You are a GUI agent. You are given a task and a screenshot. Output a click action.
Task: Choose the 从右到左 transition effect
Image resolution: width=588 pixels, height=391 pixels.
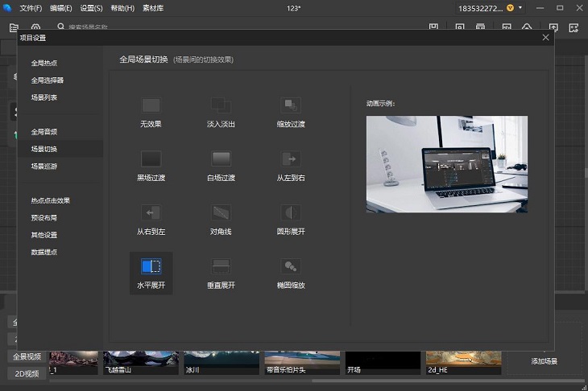[x=151, y=212]
